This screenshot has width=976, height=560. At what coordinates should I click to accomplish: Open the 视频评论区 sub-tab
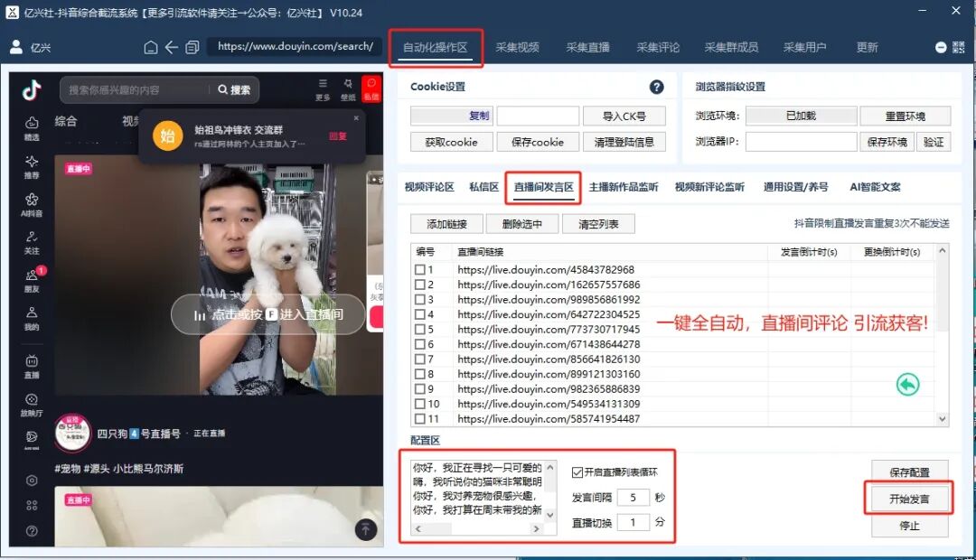click(429, 187)
